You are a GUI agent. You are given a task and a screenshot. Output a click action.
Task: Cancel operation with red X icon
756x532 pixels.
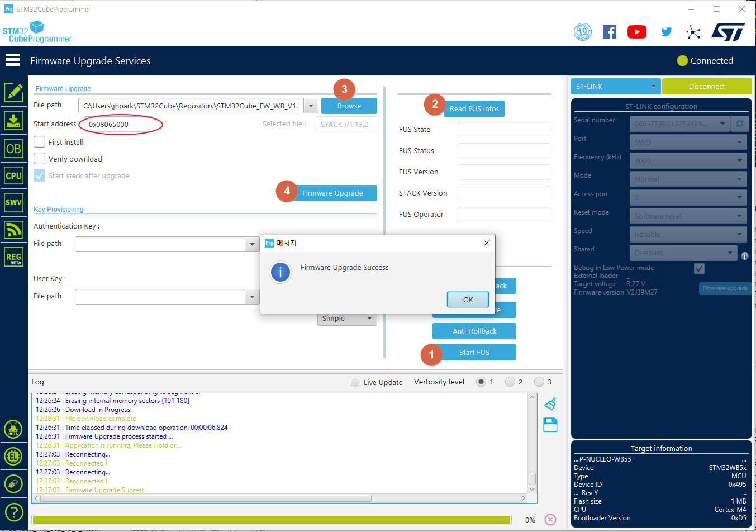pyautogui.click(x=550, y=520)
